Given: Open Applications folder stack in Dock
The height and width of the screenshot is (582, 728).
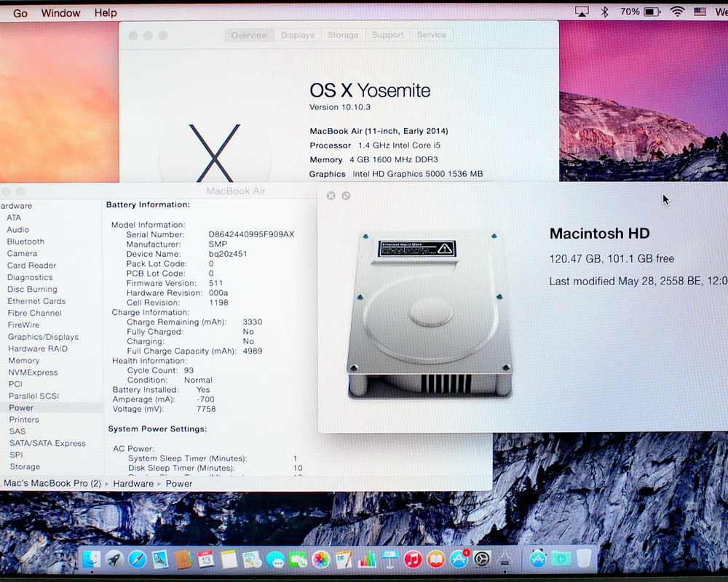Looking at the screenshot, I should [x=538, y=559].
